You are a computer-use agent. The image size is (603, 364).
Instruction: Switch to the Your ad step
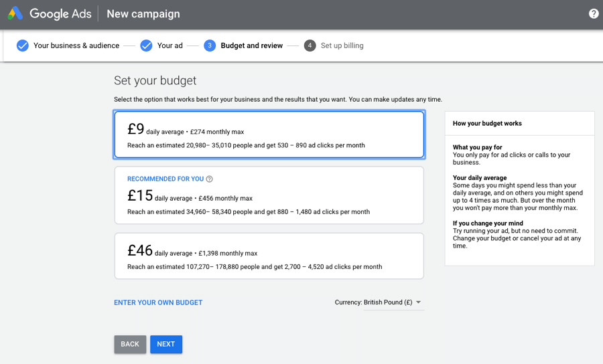[x=170, y=45]
